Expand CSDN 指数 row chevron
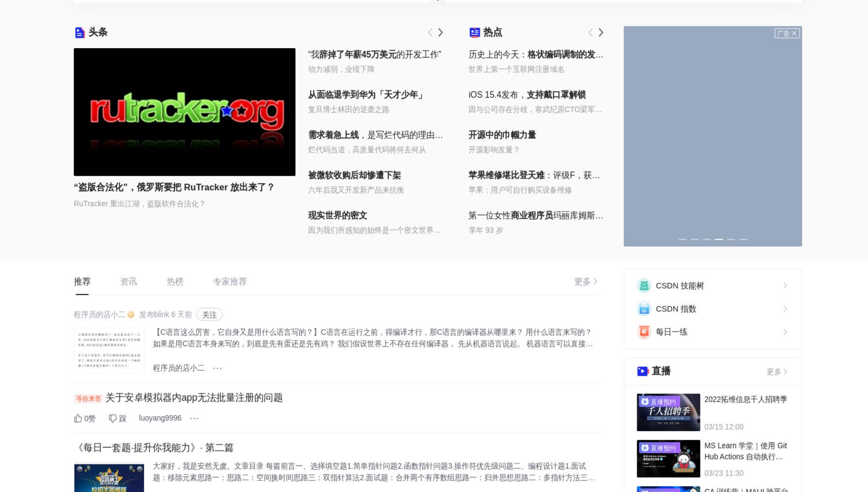This screenshot has height=492, width=868. [x=785, y=309]
